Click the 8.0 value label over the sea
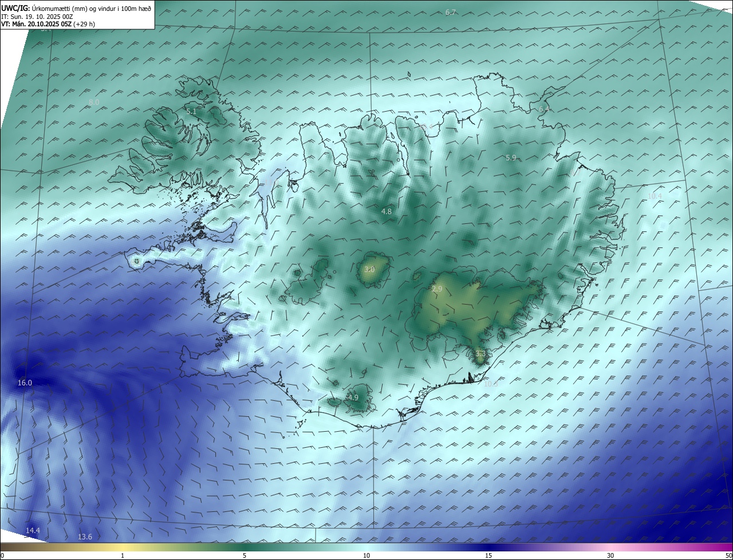The height and width of the screenshot is (560, 733). pyautogui.click(x=94, y=102)
